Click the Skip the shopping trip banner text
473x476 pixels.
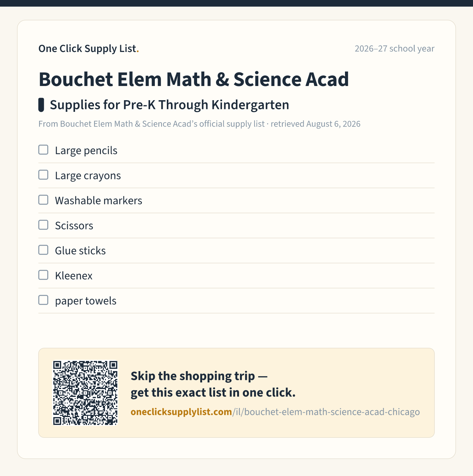[213, 384]
